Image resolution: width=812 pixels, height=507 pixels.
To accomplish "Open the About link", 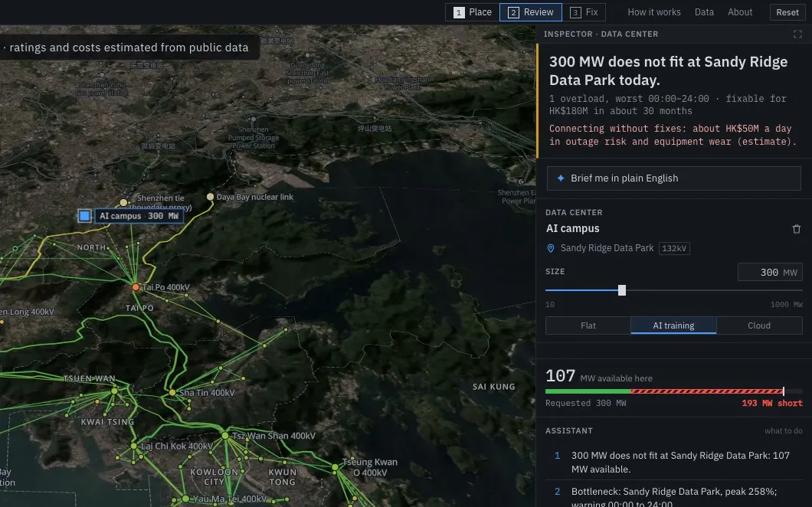I will (740, 12).
